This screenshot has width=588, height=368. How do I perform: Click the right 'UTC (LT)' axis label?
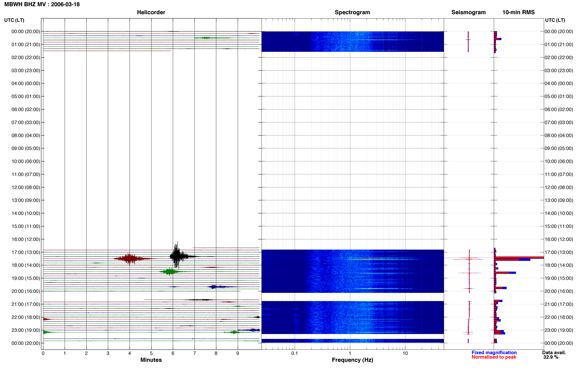[555, 20]
